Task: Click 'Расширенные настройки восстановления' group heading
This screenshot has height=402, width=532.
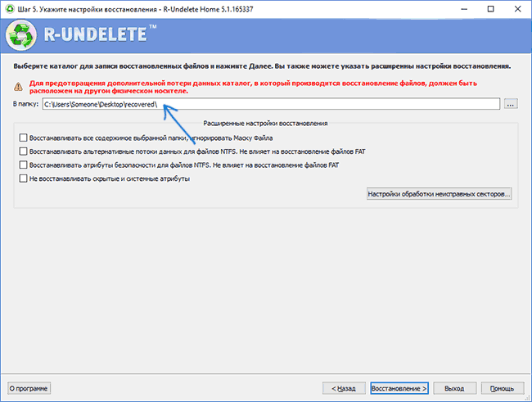Action: [x=265, y=124]
